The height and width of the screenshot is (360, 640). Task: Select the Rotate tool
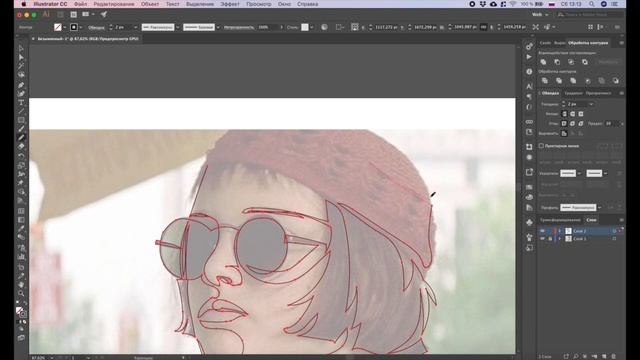[21, 157]
